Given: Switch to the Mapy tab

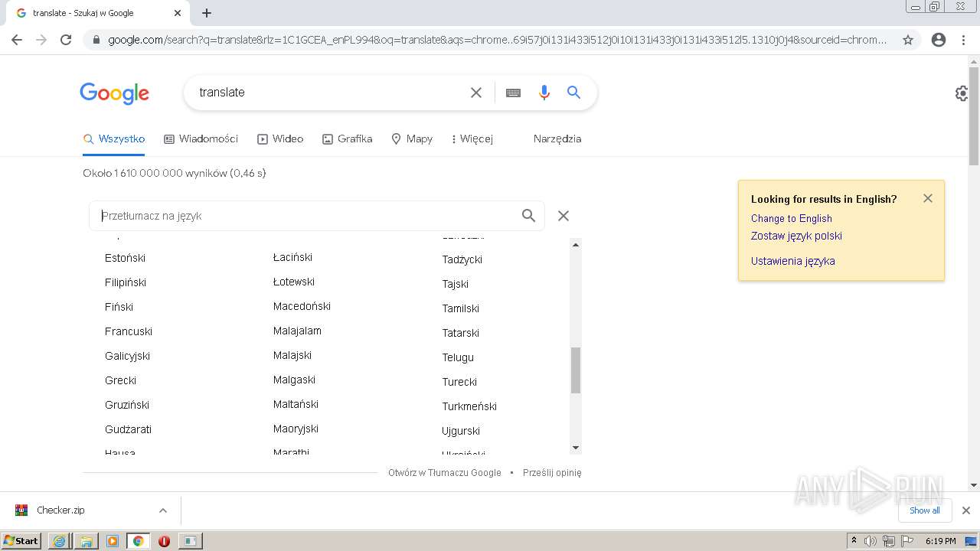Looking at the screenshot, I should tap(412, 139).
